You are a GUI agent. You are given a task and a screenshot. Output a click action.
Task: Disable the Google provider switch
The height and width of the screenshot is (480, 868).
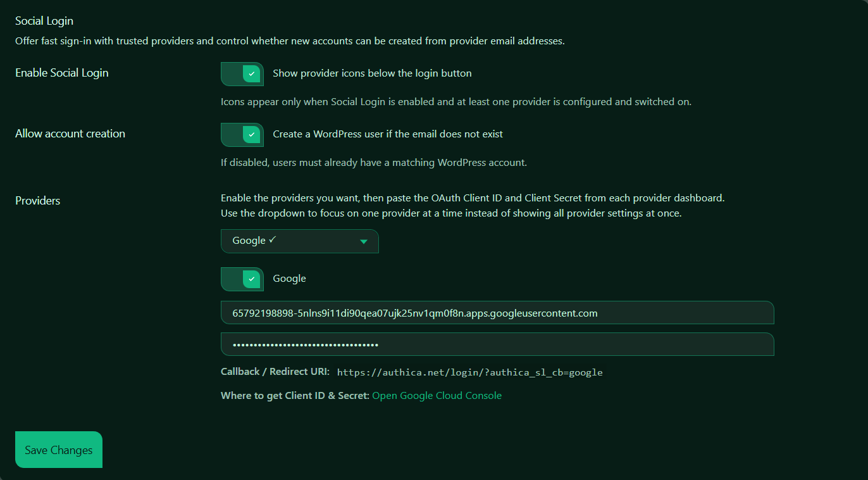242,279
